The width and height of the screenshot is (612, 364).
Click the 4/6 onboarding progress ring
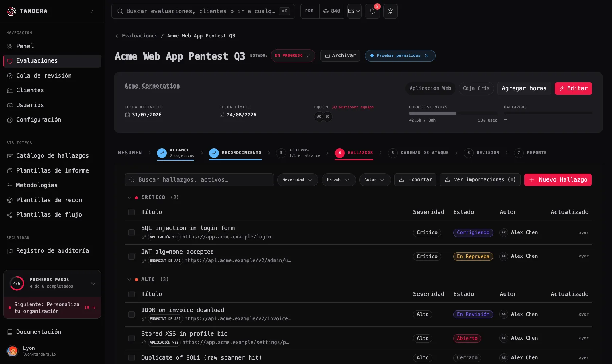coord(17,284)
